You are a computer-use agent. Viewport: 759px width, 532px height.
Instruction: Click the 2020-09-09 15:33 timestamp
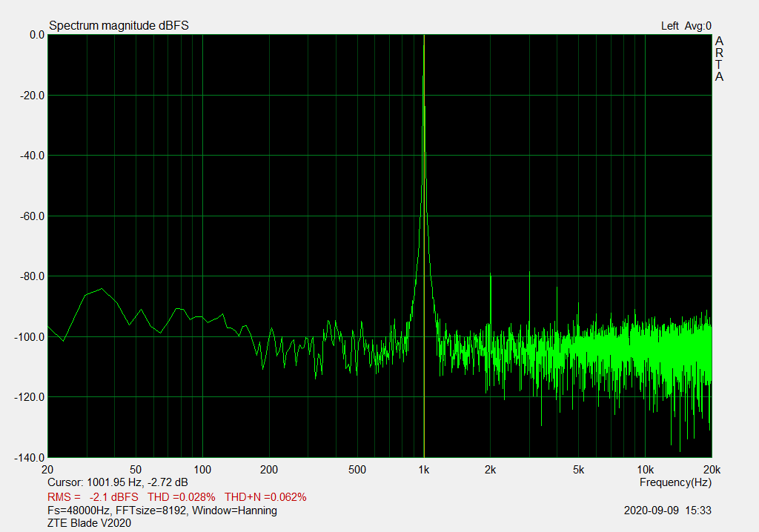pos(666,511)
